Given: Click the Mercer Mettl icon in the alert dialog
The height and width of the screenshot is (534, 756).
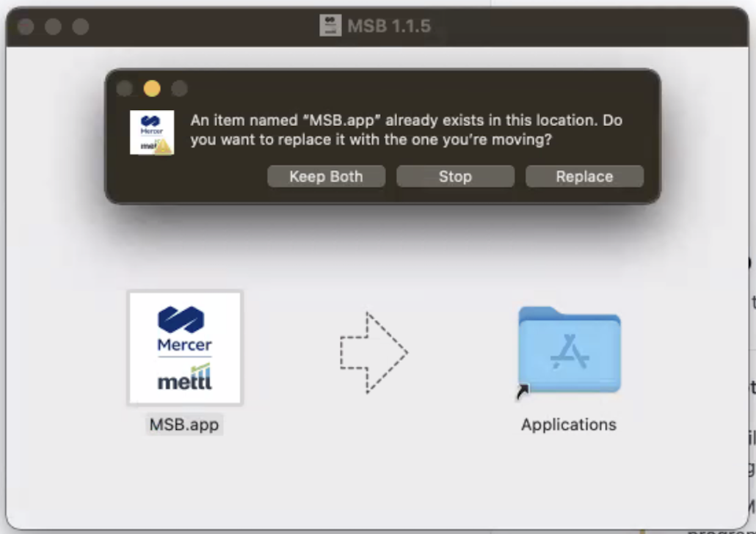Looking at the screenshot, I should 151,131.
